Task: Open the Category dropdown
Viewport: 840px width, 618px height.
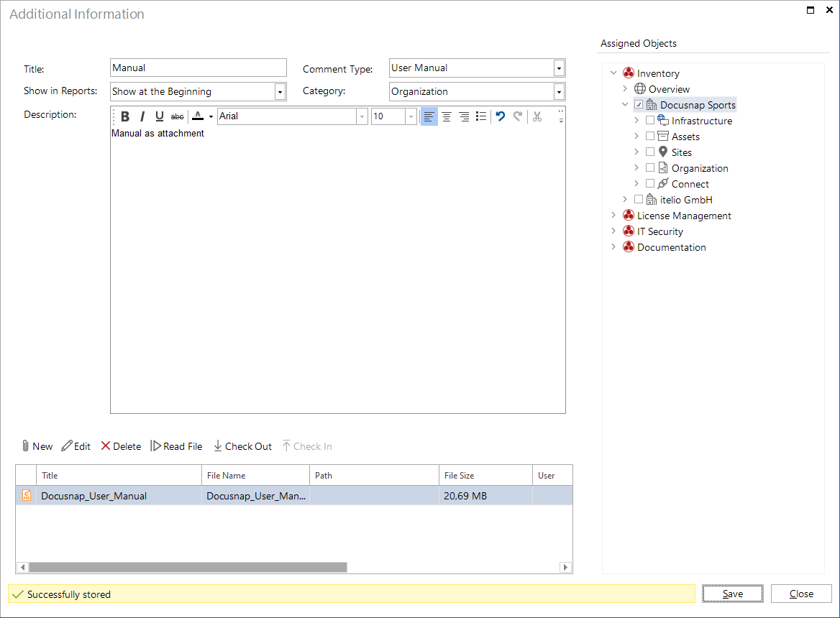Action: pos(559,92)
